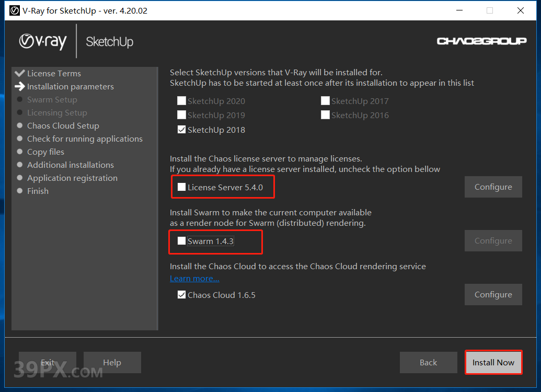Tick the SketchUp 2017 checkbox

coord(325,101)
